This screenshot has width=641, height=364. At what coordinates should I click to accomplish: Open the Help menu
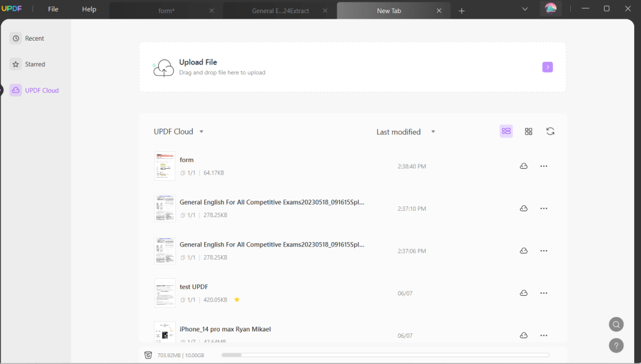89,9
